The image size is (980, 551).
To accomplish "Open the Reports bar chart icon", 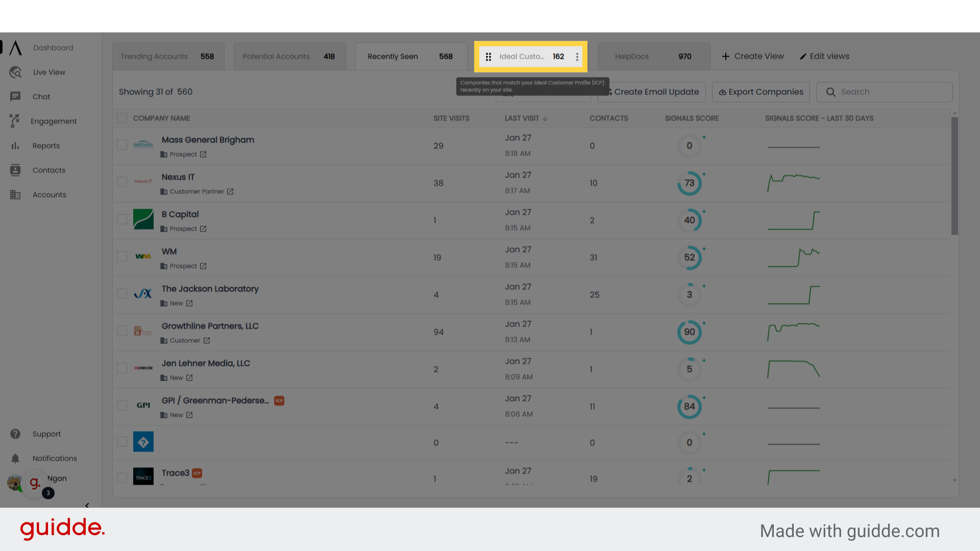I will click(15, 145).
